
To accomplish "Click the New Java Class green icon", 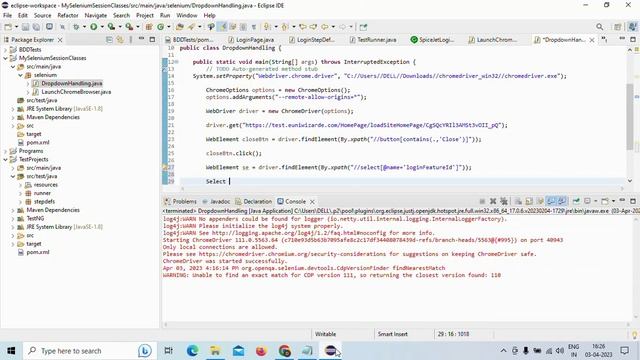I will [x=160, y=27].
